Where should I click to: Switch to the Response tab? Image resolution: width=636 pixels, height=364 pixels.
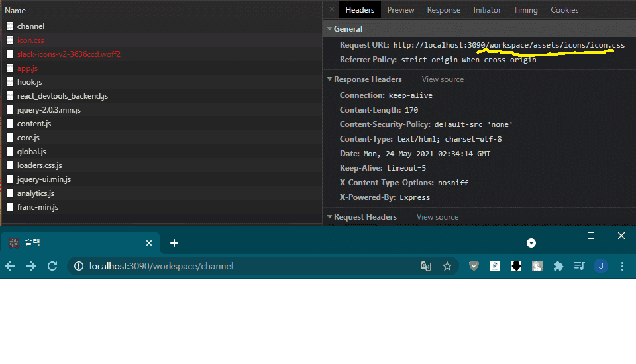point(443,10)
